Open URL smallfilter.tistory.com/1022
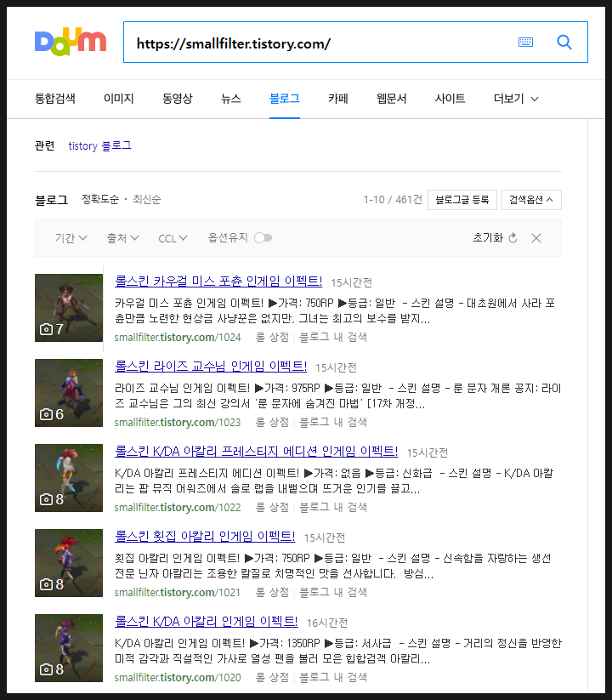Screen dimensions: 612x700 click(178, 508)
